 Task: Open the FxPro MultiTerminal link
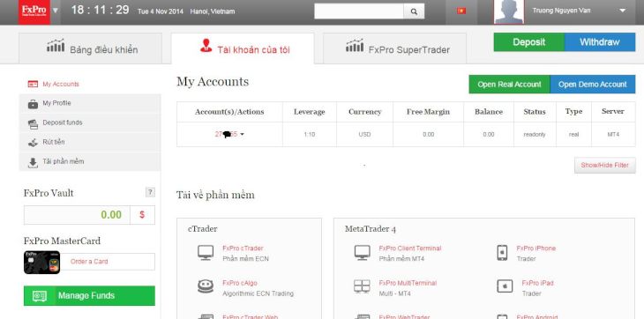[x=408, y=283]
